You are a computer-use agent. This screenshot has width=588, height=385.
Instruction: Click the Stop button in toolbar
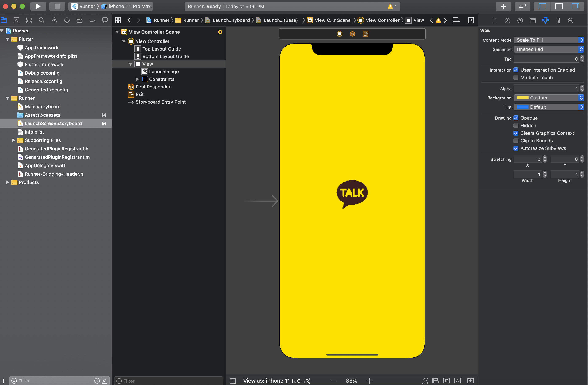coord(57,6)
